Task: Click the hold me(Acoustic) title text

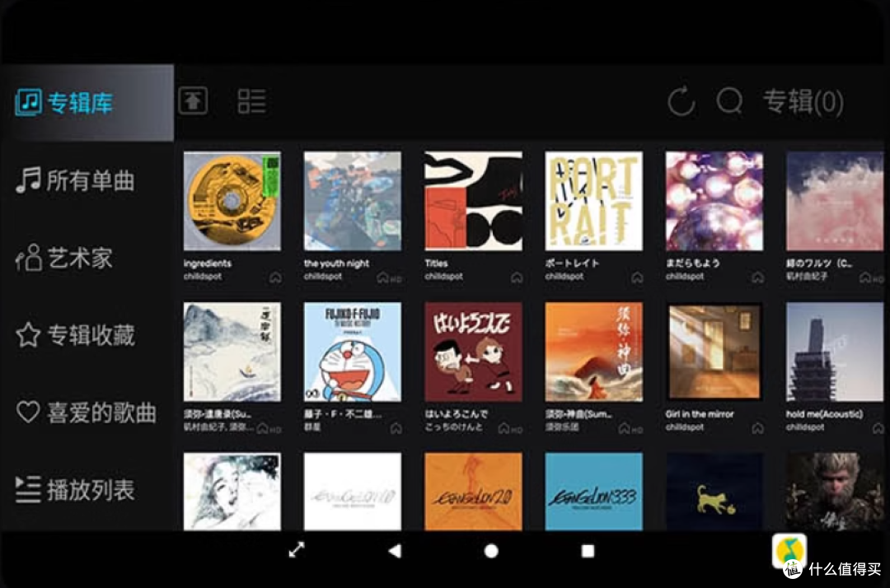Action: [x=824, y=414]
